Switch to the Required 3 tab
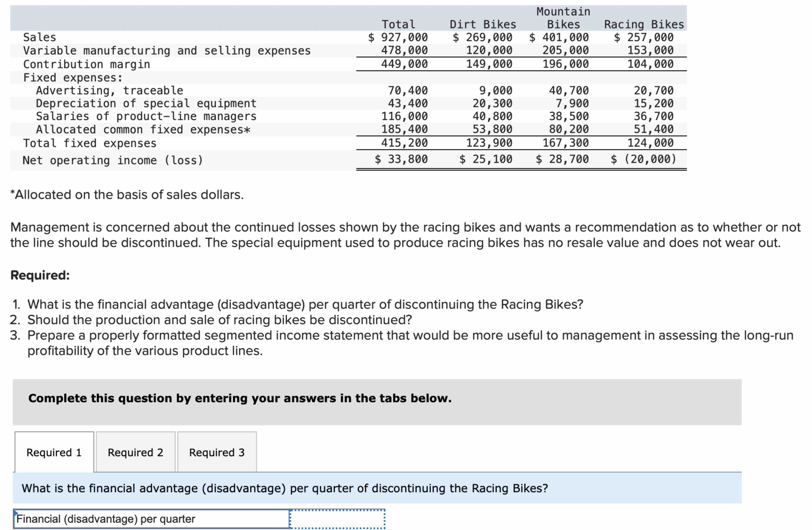 (x=217, y=452)
